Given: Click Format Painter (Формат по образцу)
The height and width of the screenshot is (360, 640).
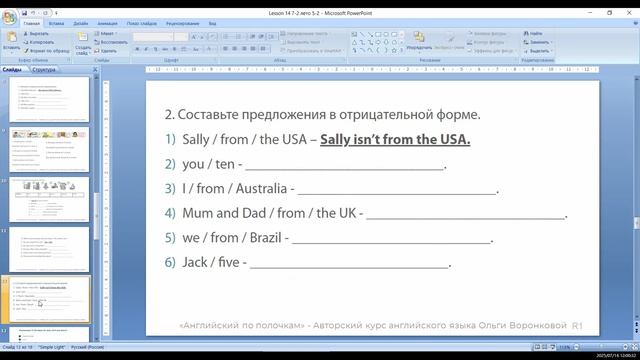Looking at the screenshot, I should 46,51.
